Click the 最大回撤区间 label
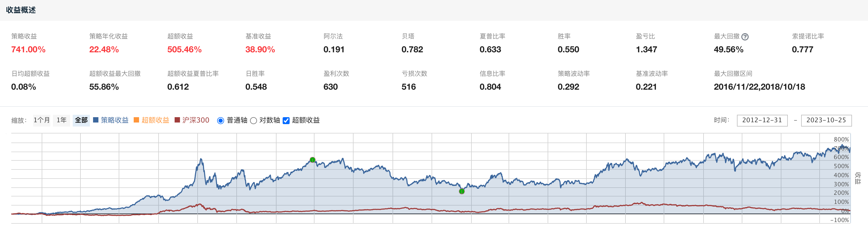Screen dimensions: 868x229 tap(733, 74)
